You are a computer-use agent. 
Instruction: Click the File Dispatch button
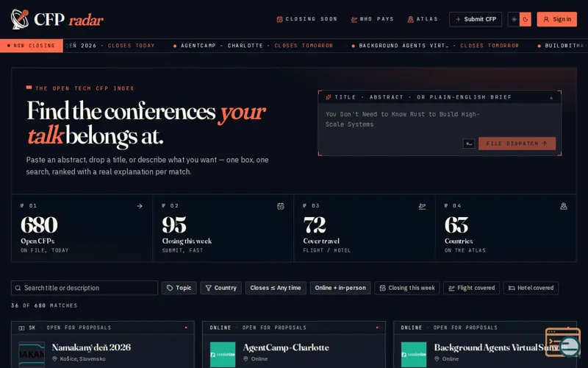click(x=517, y=144)
